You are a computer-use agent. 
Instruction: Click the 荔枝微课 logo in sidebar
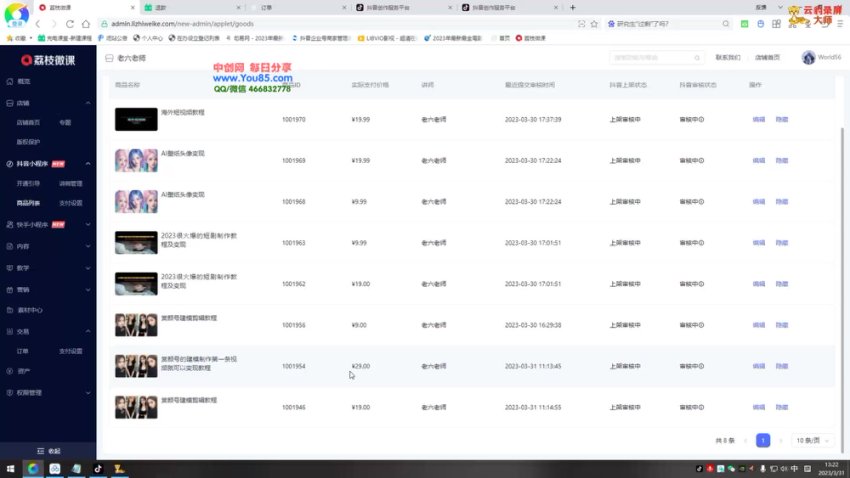pyautogui.click(x=48, y=60)
